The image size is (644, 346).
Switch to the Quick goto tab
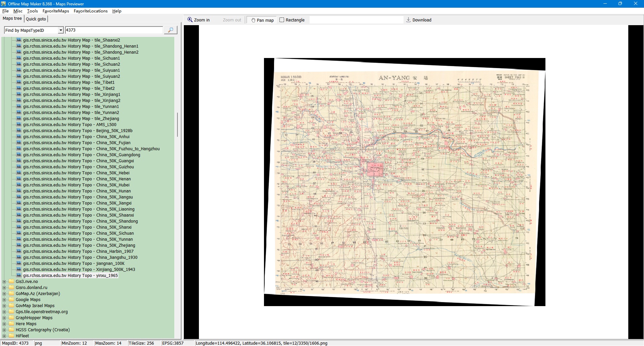36,19
